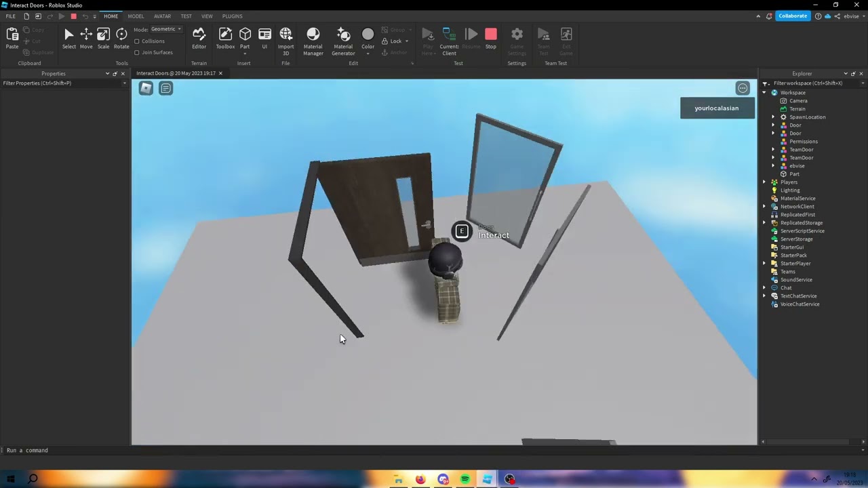The height and width of the screenshot is (488, 868).
Task: Click the blue cloud save icon
Action: tap(827, 16)
